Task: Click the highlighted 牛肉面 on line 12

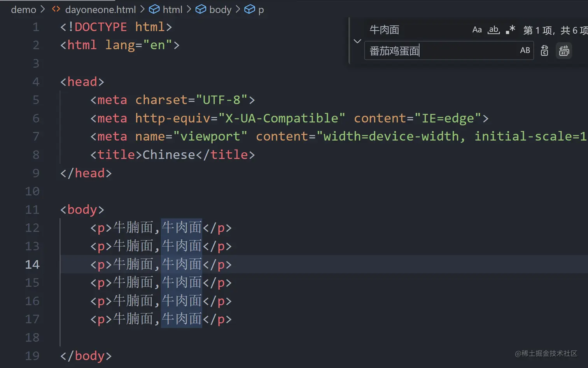Action: (x=182, y=228)
